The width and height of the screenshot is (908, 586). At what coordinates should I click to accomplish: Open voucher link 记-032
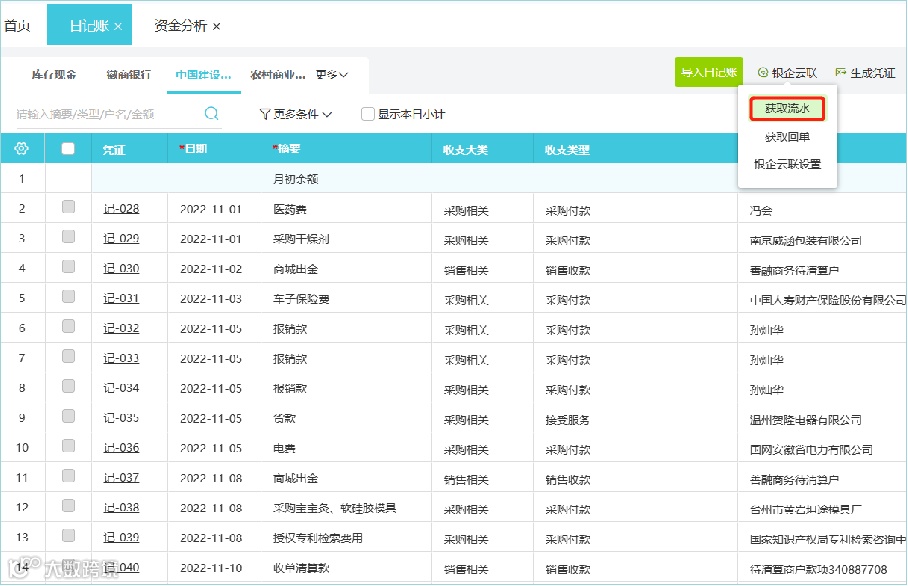(x=121, y=328)
